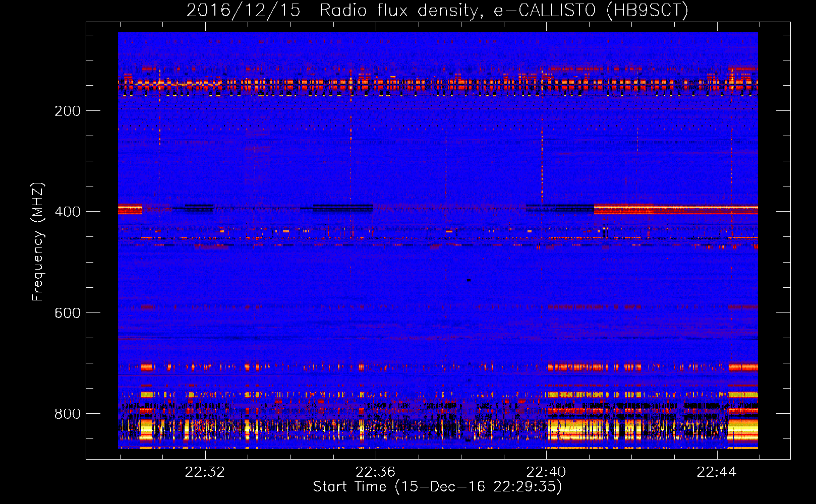Click the 22:36 time tick label
Image resolution: width=816 pixels, height=504 pixels.
pyautogui.click(x=375, y=472)
